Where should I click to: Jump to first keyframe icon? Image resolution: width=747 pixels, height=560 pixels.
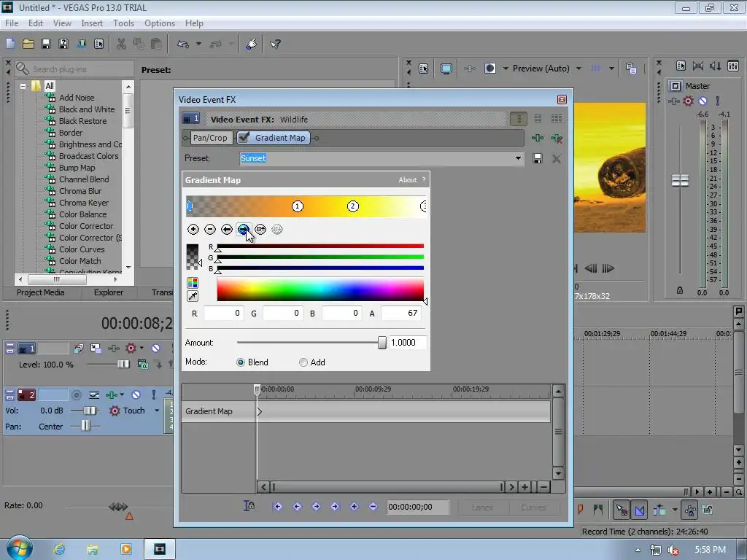tap(278, 507)
